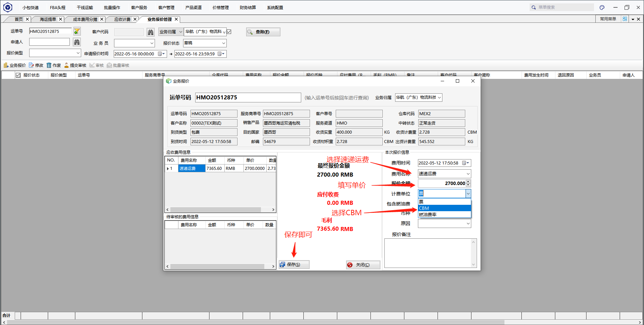The width and height of the screenshot is (644, 325).
Task: Open the FBA头程 menu
Action: (x=58, y=7)
